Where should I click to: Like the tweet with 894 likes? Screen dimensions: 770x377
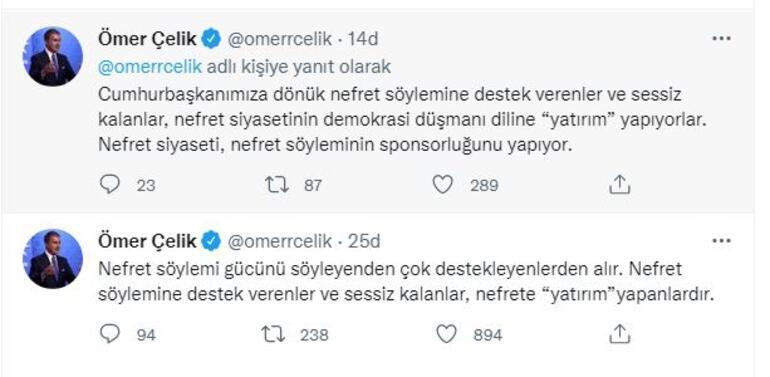tap(446, 334)
